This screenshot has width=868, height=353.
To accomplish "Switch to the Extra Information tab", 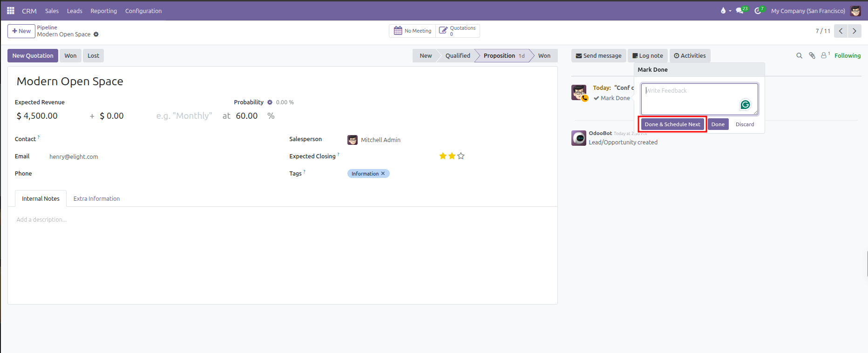I will (x=96, y=199).
